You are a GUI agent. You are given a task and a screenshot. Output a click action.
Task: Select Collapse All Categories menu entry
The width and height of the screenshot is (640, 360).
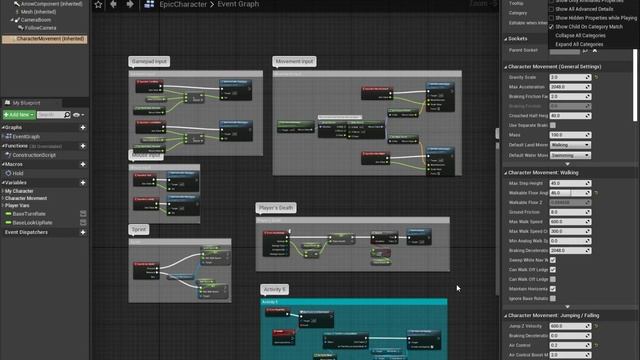click(x=580, y=36)
